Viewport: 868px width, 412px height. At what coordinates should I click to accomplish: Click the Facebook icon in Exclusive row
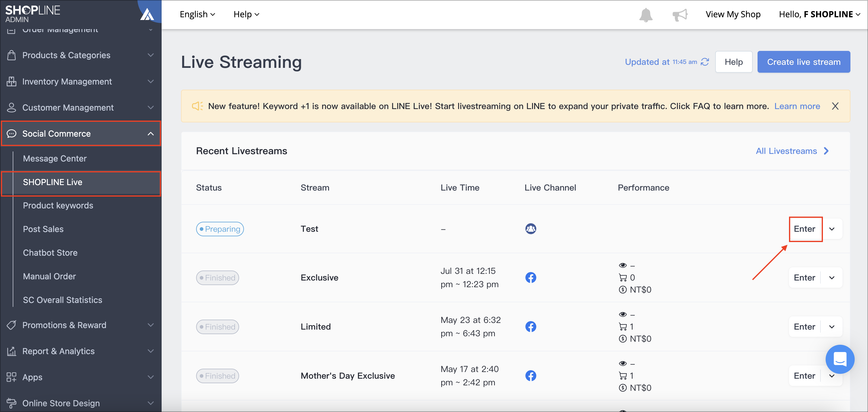(531, 278)
